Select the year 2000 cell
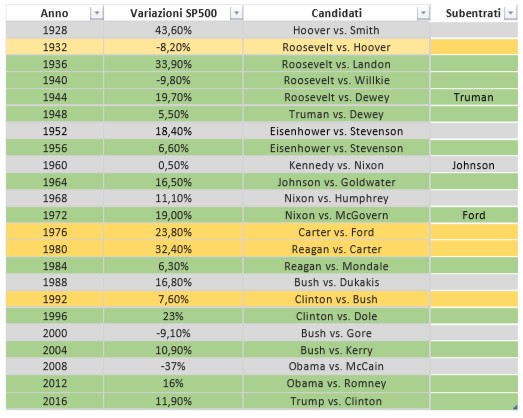 [x=55, y=333]
